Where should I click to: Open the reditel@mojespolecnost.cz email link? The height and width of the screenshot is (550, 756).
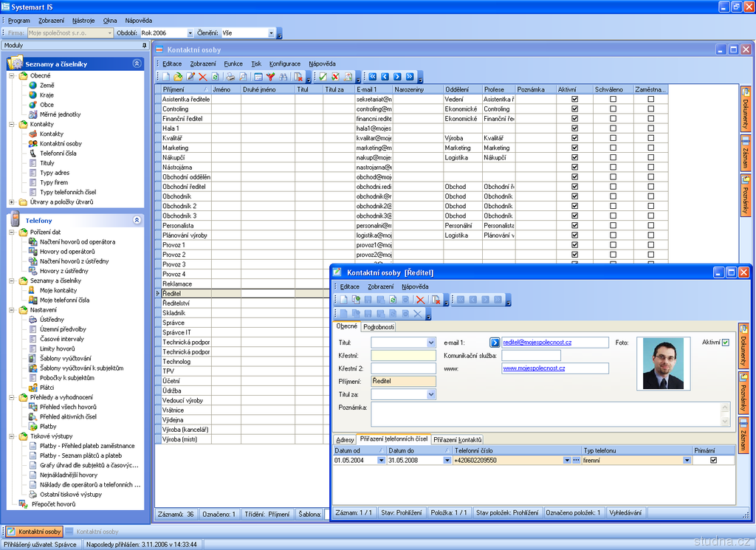(x=537, y=343)
